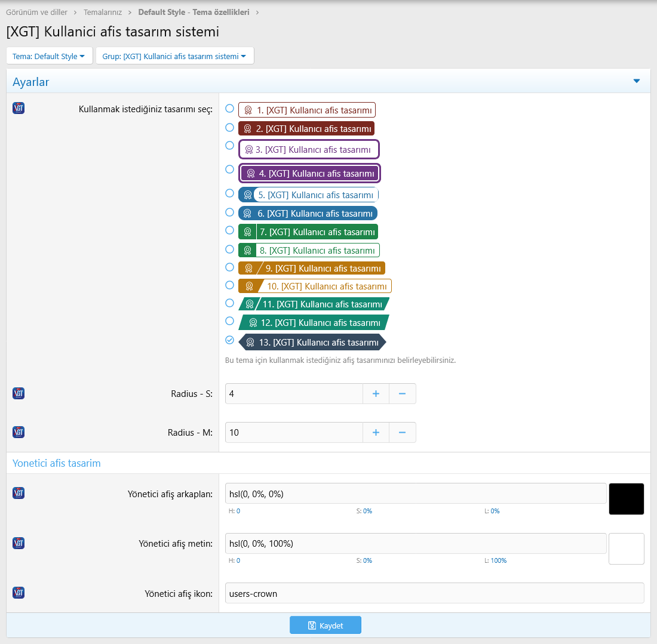This screenshot has height=644, width=657.
Task: Collapse the Ayarlar section arrow
Action: coord(636,81)
